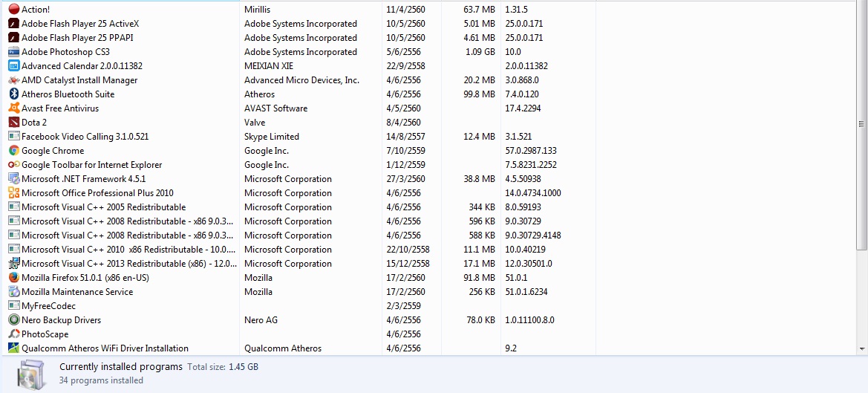Click the install date 22/9/2558

(x=405, y=66)
